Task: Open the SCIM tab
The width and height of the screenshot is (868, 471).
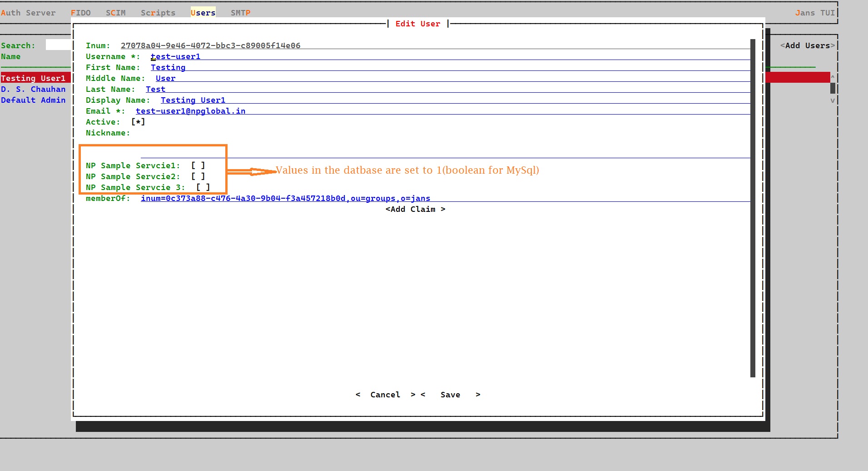Action: point(116,13)
